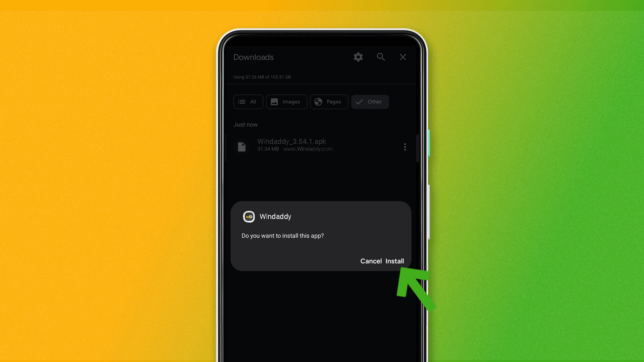The height and width of the screenshot is (362, 644).
Task: Click the Windaddy app icon
Action: coord(248,217)
